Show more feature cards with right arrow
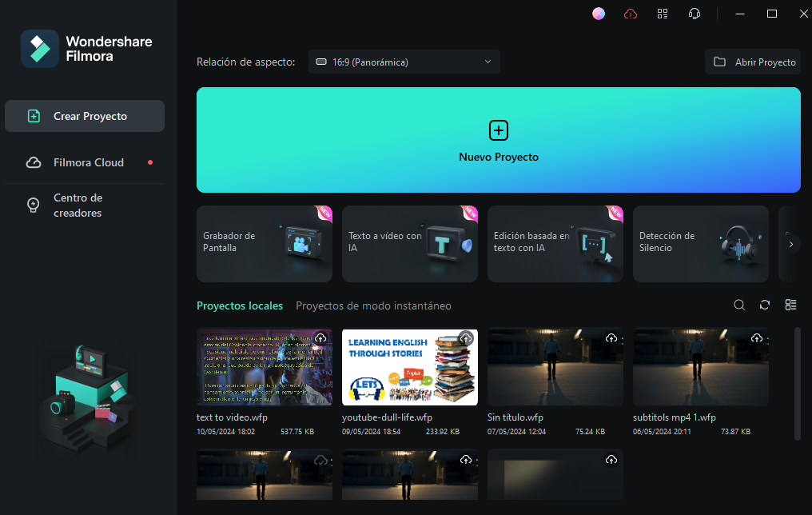The width and height of the screenshot is (812, 515). 790,244
